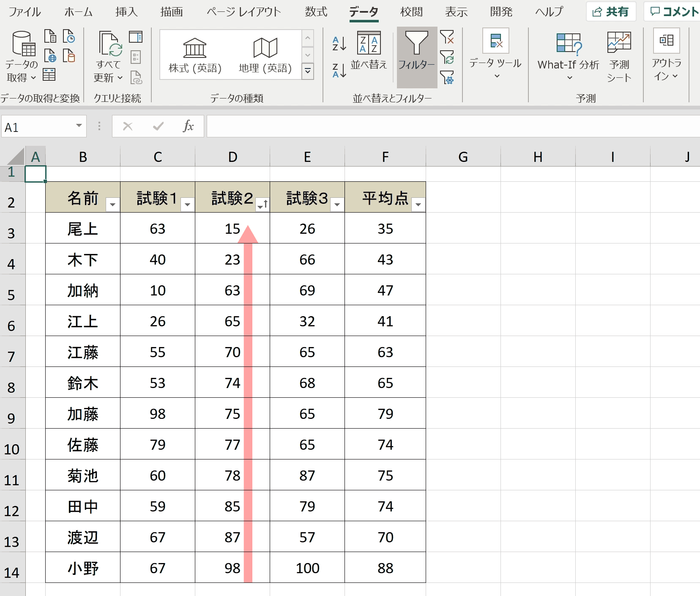Select the cell containing 尾上
The width and height of the screenshot is (700, 596).
pyautogui.click(x=83, y=228)
